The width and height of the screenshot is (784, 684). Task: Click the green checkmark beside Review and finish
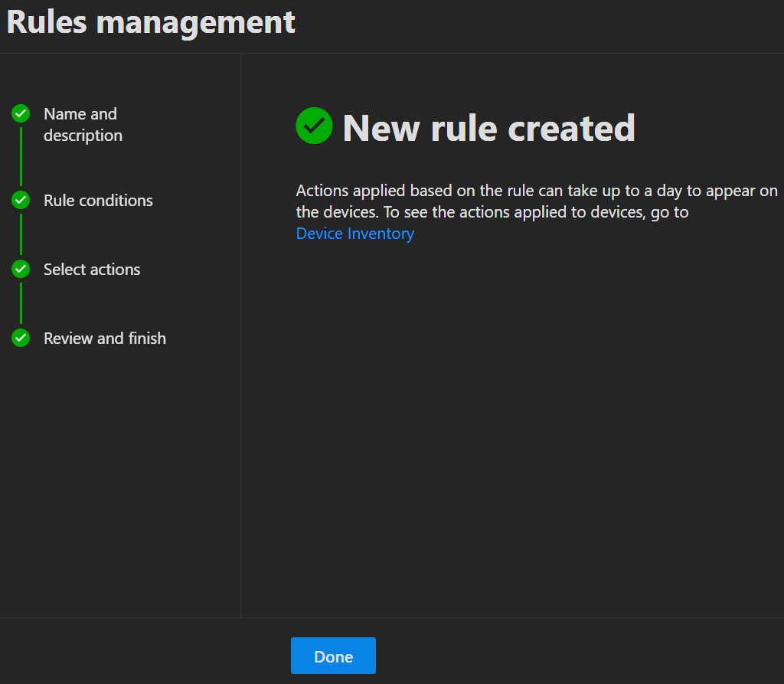point(21,338)
